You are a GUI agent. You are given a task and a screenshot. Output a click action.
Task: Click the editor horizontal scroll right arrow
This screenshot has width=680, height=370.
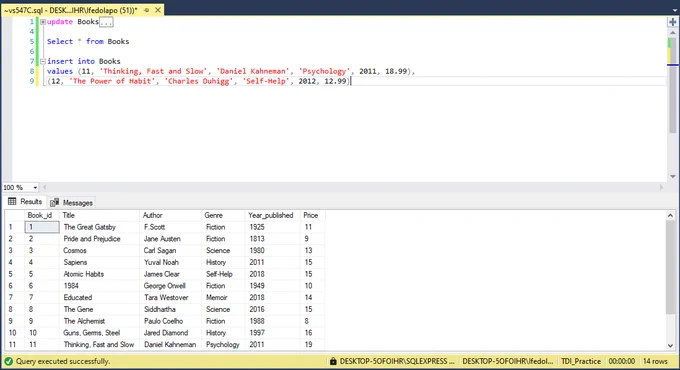click(x=661, y=187)
